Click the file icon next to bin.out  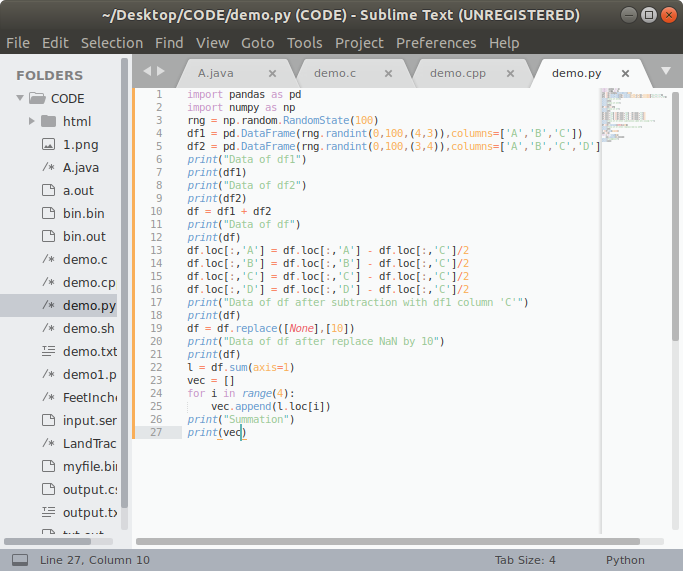48,236
